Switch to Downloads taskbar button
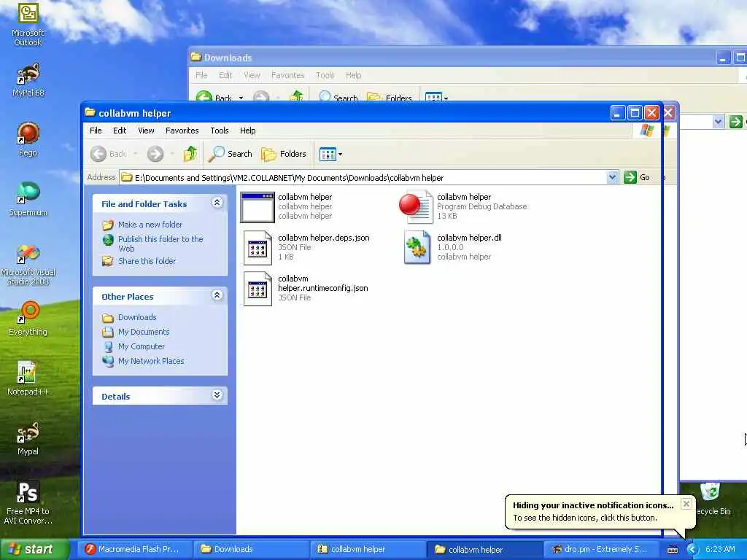 pyautogui.click(x=251, y=549)
